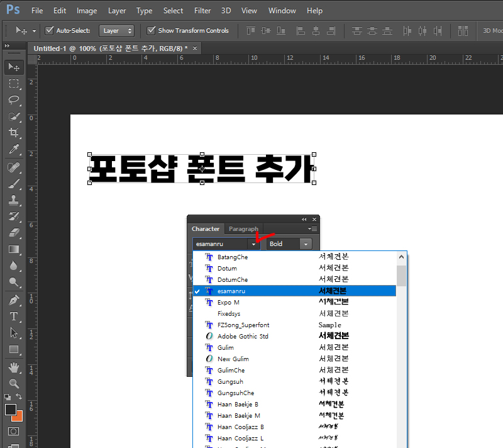Toggle the Auto-Select checkbox
The width and height of the screenshot is (503, 448).
[x=48, y=30]
